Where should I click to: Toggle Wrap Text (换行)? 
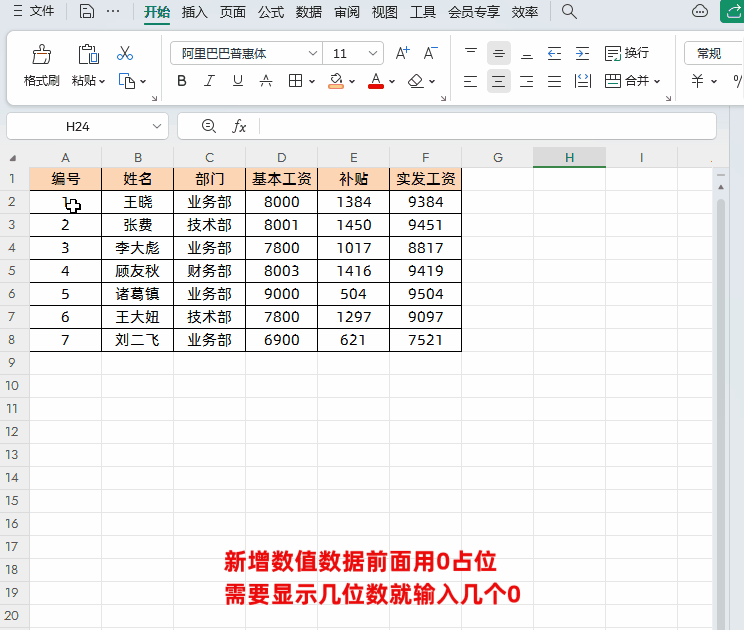click(627, 53)
